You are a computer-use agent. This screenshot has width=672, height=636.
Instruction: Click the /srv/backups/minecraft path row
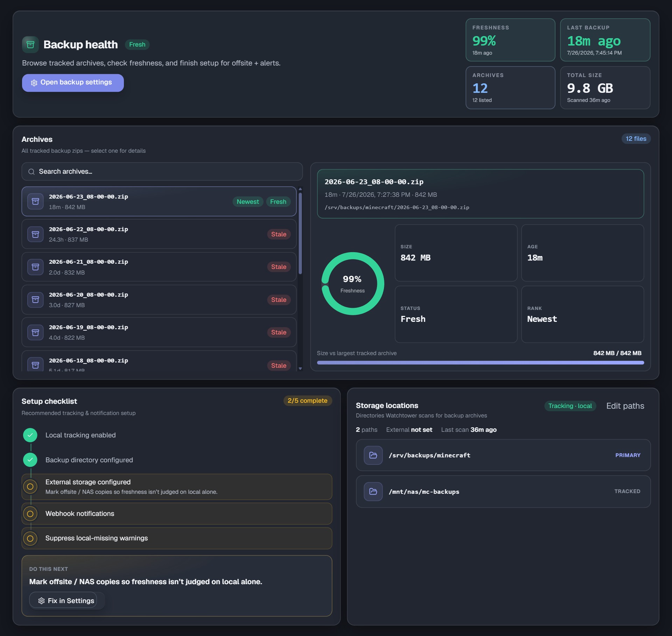coord(503,455)
